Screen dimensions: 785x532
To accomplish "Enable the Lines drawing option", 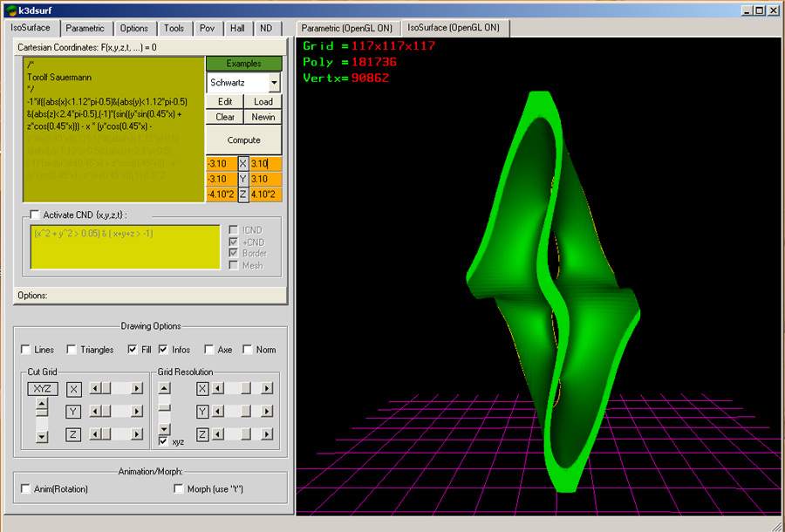I will [25, 350].
